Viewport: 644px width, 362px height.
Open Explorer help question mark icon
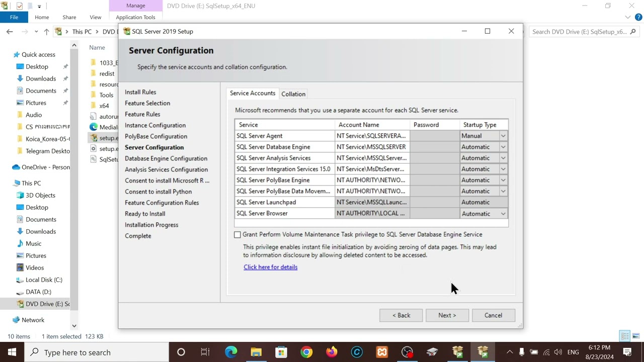[638, 17]
